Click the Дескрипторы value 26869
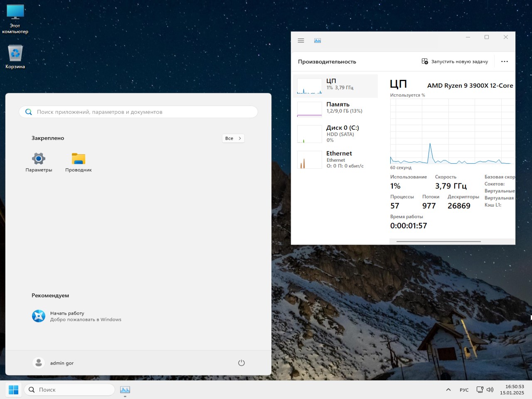Image resolution: width=532 pixels, height=399 pixels. [459, 206]
